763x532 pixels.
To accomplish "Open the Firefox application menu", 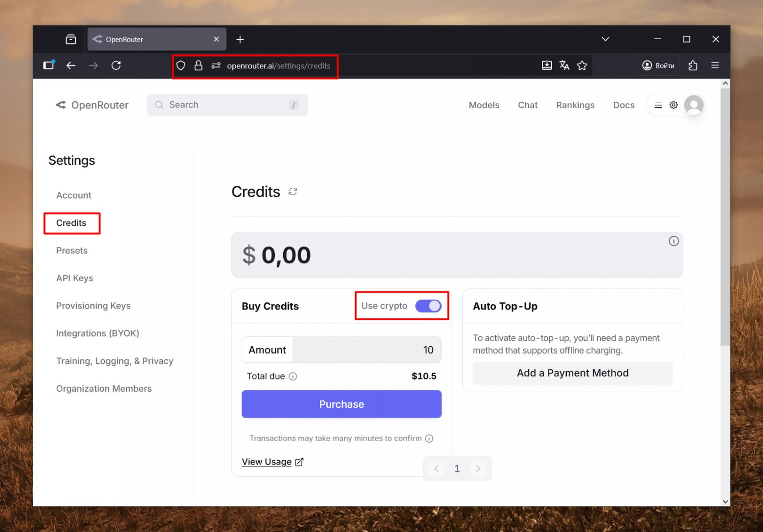I will coord(715,65).
